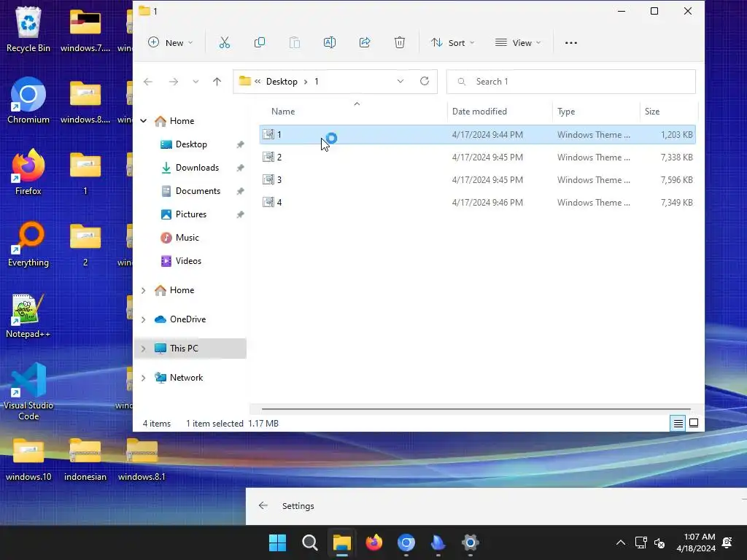This screenshot has height=560, width=747.
Task: Switch to large thumbnails view button
Action: coord(694,423)
